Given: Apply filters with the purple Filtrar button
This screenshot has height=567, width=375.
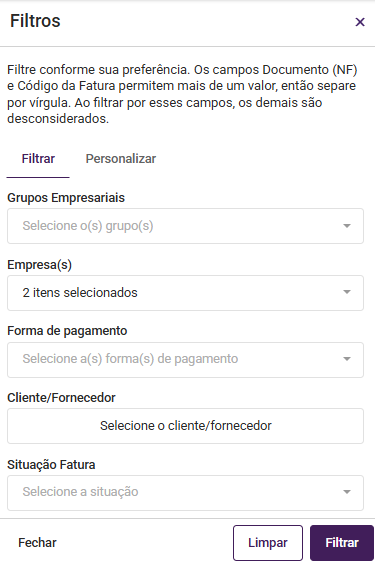Looking at the screenshot, I should pos(342,543).
